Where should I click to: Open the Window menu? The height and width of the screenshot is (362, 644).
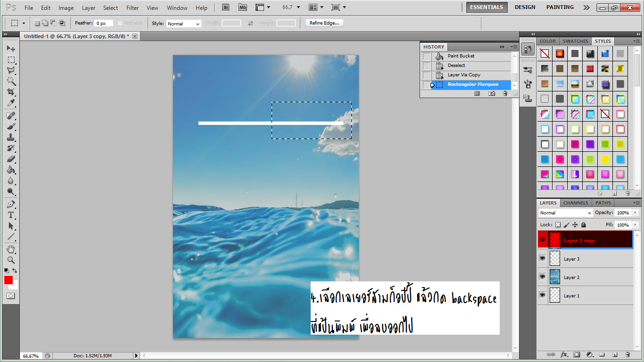click(177, 8)
